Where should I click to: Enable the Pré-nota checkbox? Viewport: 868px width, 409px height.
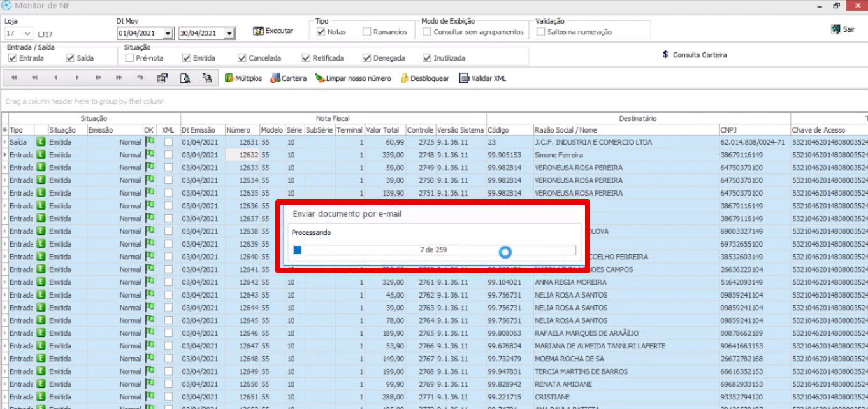pos(130,58)
